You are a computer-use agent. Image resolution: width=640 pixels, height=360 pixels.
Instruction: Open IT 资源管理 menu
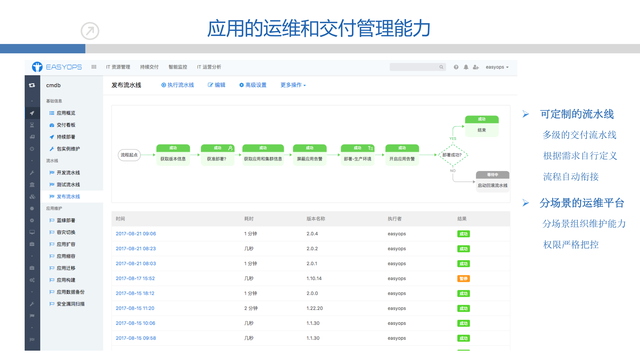118,67
